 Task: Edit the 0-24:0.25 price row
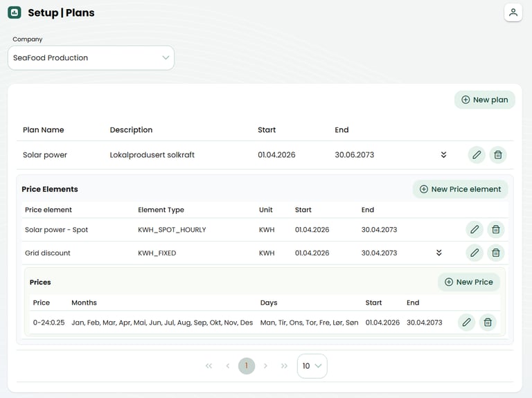pyautogui.click(x=467, y=323)
